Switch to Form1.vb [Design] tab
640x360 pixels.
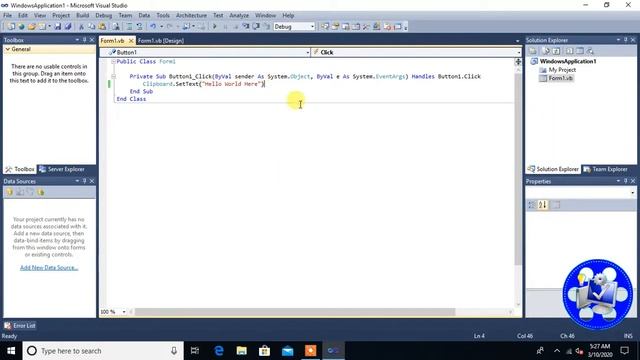click(x=161, y=41)
